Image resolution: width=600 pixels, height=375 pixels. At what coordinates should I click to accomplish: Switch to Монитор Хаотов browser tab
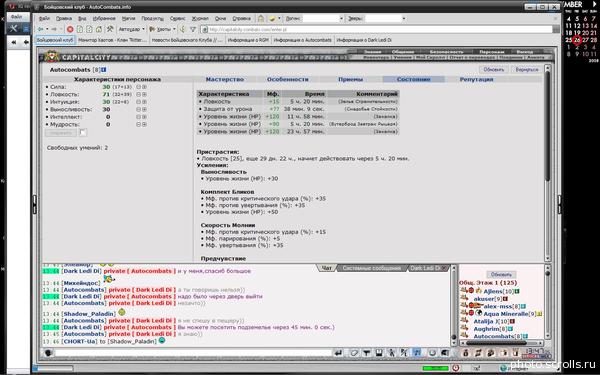coord(112,40)
